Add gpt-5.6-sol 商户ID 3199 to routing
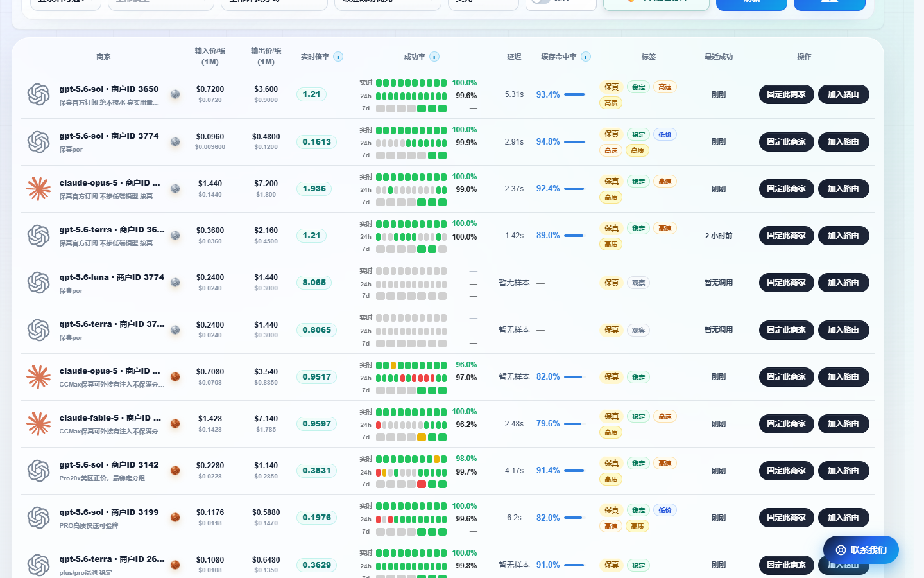 843,518
